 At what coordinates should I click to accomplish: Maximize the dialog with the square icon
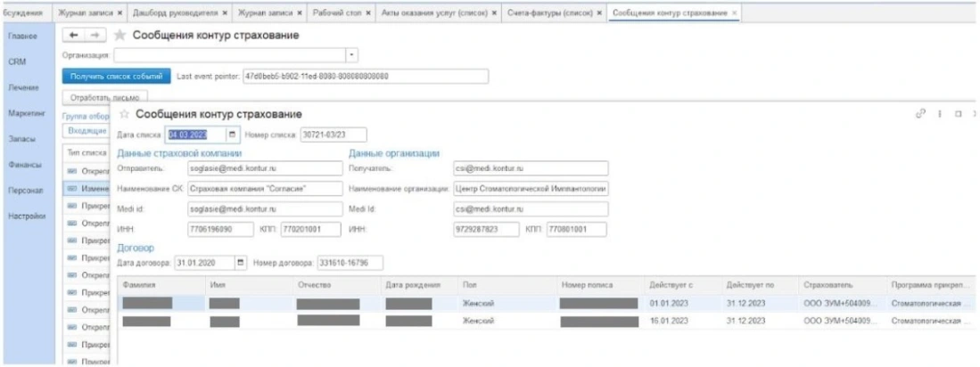click(x=958, y=114)
